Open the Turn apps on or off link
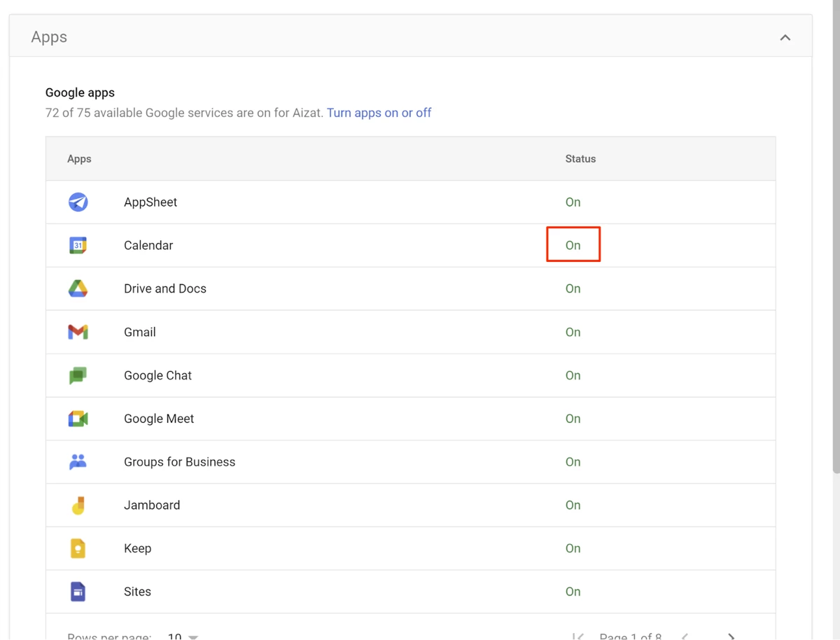Screen dimensions: 840x640 379,113
